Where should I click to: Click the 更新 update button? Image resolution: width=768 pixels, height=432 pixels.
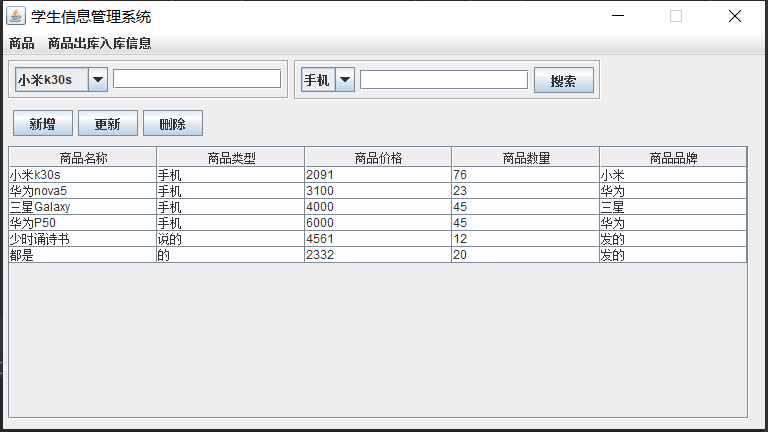[107, 124]
